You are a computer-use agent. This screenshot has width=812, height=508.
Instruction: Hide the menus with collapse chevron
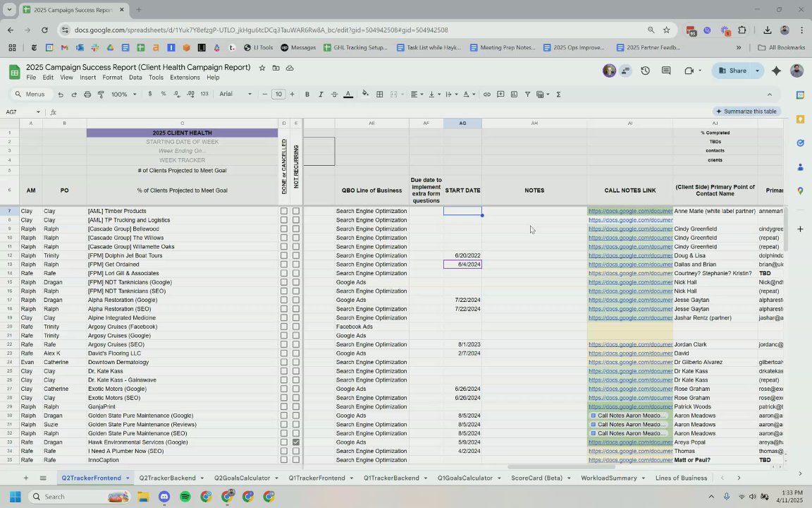click(x=770, y=95)
